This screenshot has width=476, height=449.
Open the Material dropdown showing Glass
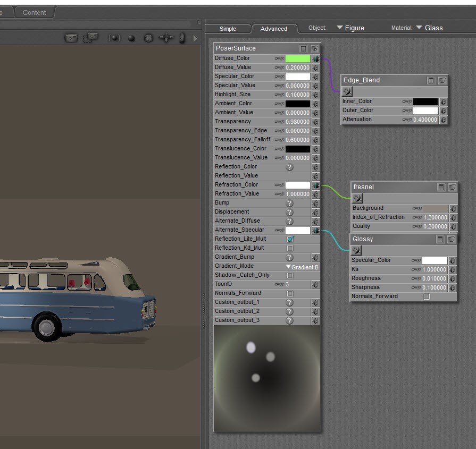click(429, 28)
